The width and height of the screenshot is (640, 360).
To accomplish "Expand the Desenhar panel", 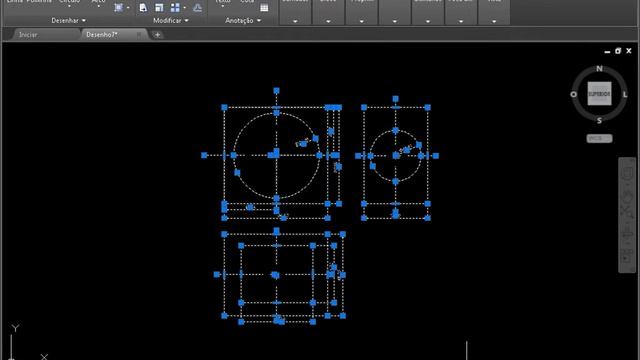I will (68, 20).
